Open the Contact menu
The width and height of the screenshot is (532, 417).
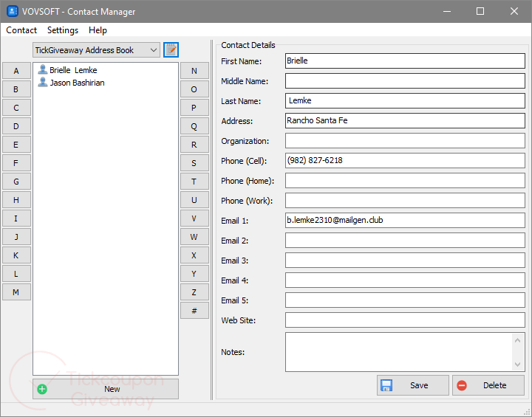[21, 30]
